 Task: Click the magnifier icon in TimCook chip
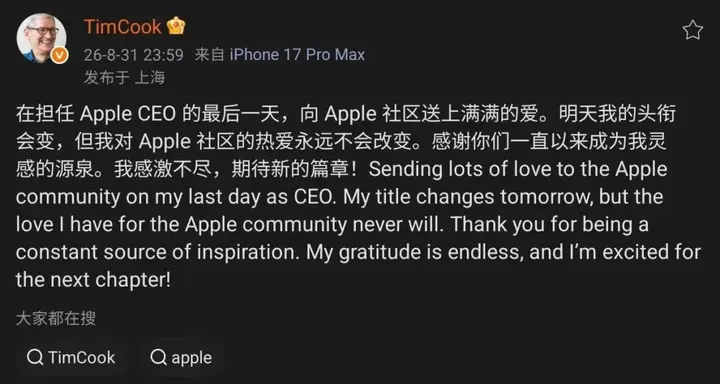click(35, 357)
